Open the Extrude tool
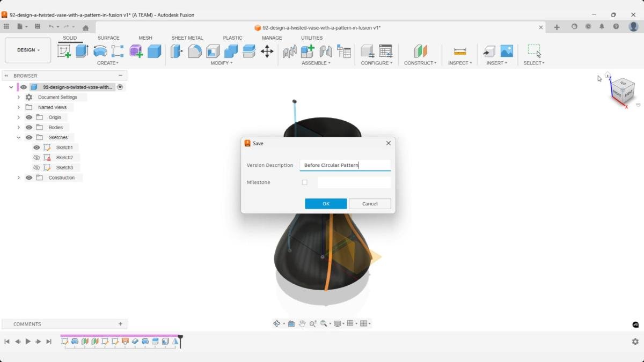This screenshot has width=644, height=362. (x=81, y=51)
